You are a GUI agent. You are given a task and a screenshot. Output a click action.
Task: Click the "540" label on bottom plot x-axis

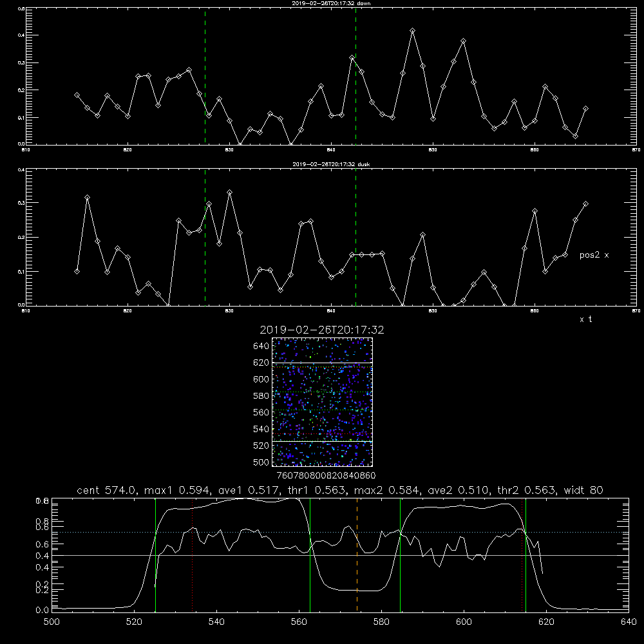pyautogui.click(x=216, y=621)
